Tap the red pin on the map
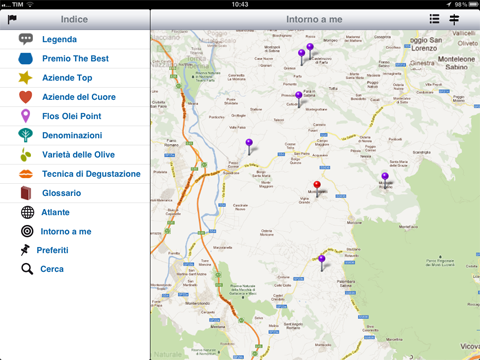This screenshot has width=480, height=360. (x=317, y=189)
